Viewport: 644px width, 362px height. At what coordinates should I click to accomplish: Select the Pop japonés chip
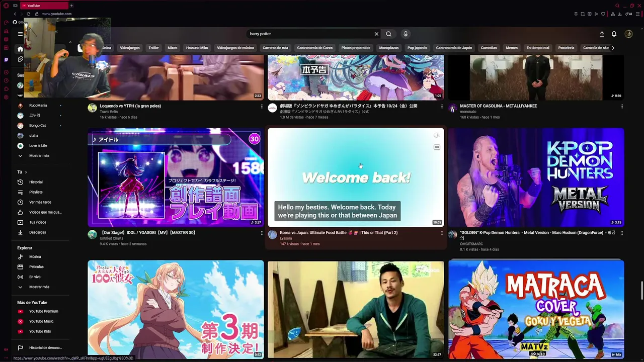417,48
